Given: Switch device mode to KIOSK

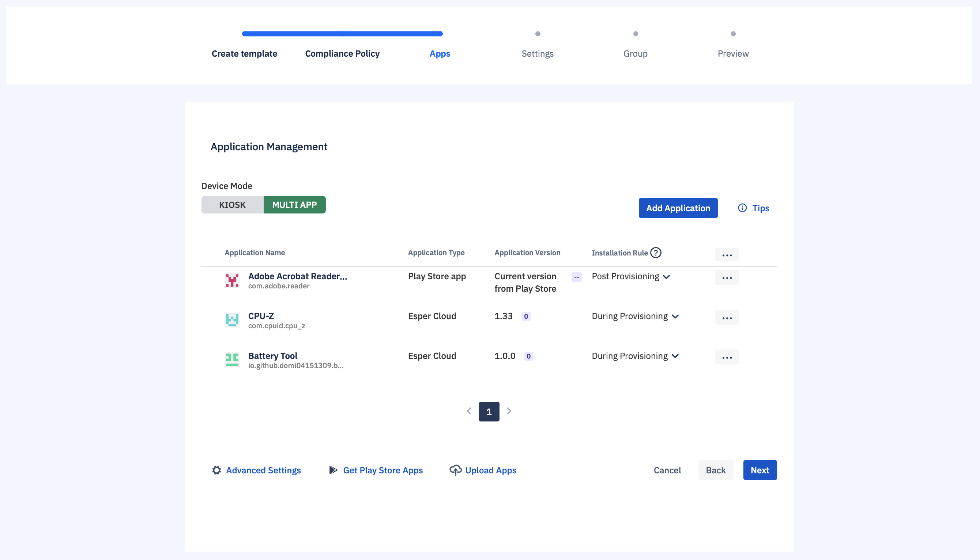Looking at the screenshot, I should (233, 205).
